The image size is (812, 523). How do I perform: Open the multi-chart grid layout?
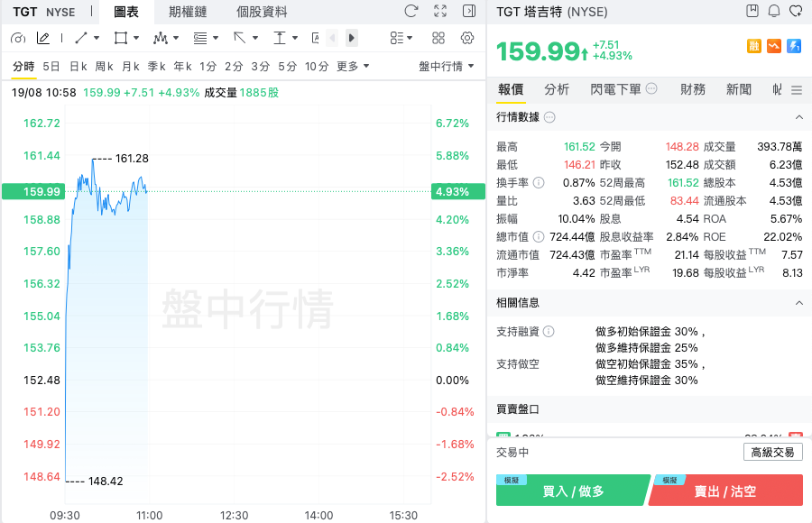(438, 38)
